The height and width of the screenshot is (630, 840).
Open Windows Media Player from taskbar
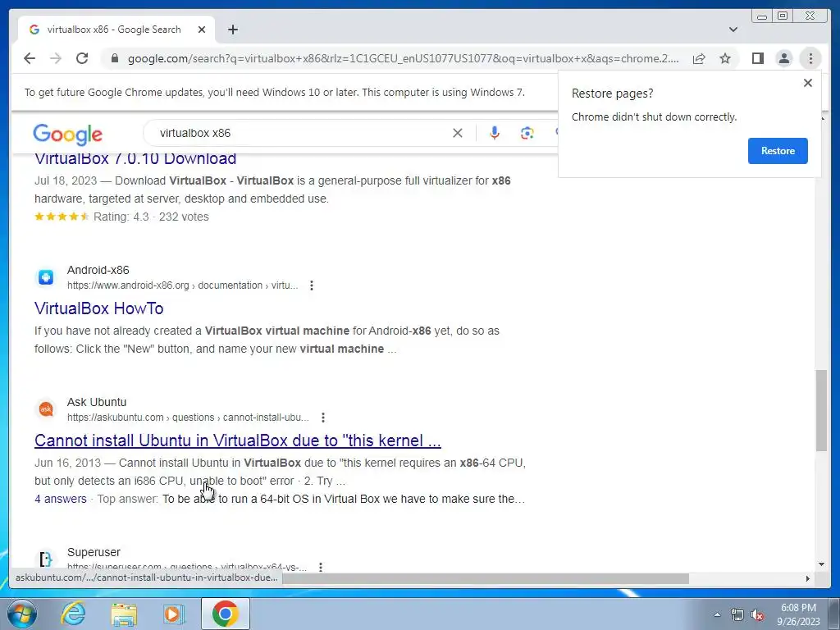tap(173, 614)
